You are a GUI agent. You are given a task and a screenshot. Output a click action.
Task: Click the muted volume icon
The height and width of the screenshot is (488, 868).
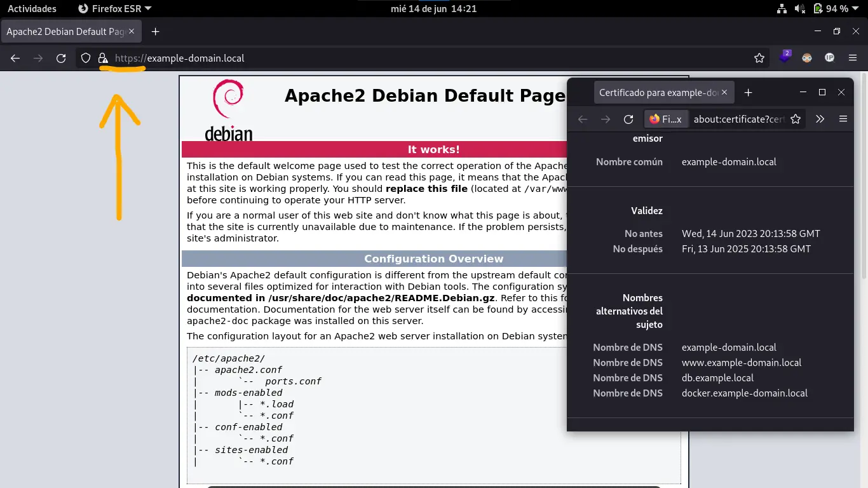tap(800, 9)
